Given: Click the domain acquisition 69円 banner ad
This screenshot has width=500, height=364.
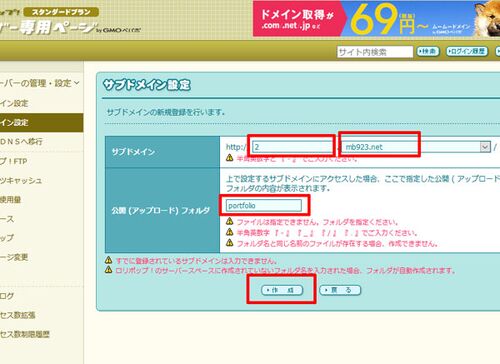Looking at the screenshot, I should click(x=376, y=19).
